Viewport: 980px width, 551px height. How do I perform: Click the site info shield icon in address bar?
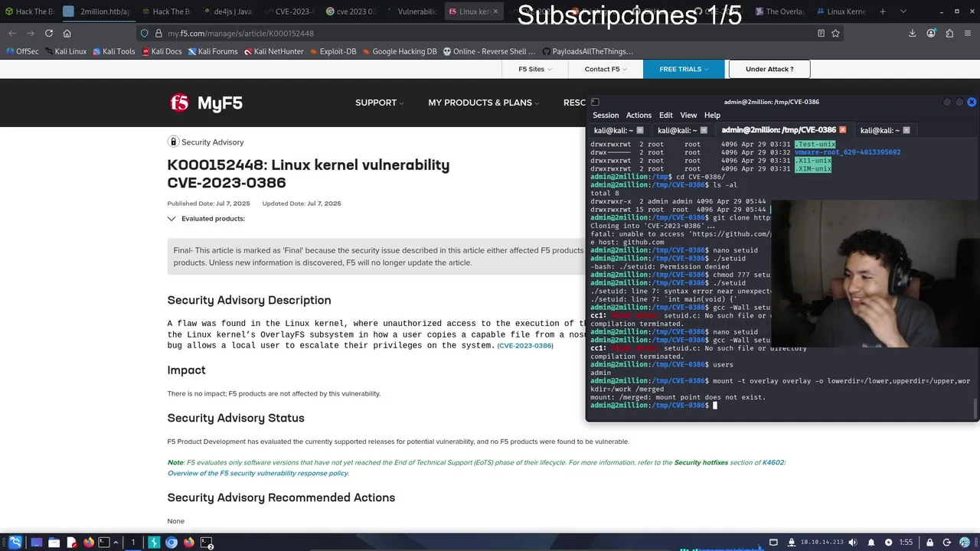coord(144,33)
